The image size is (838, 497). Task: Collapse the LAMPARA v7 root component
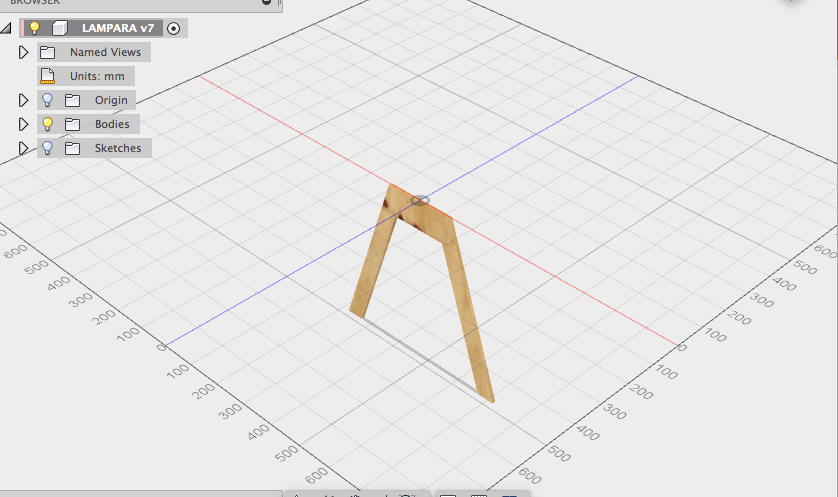click(x=6, y=28)
